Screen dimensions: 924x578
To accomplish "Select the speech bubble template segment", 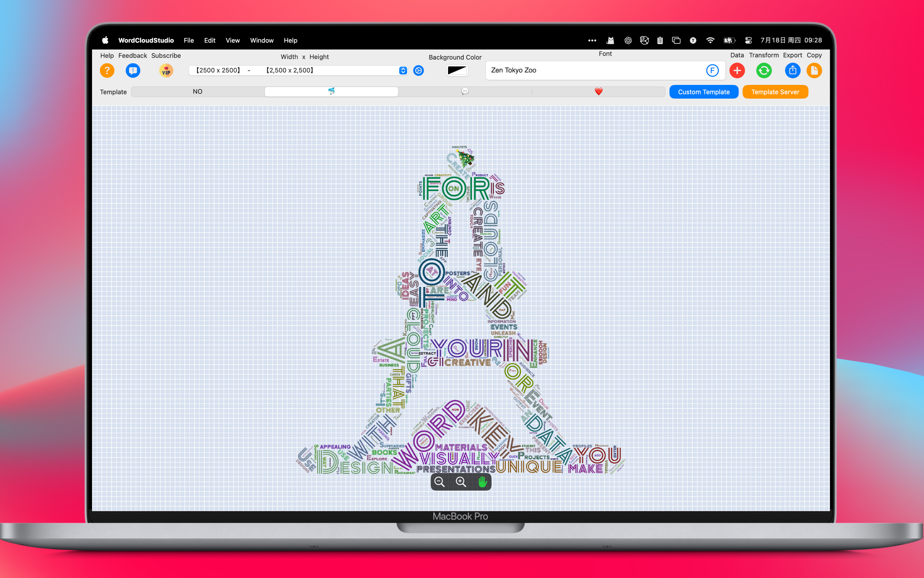I will [x=465, y=92].
